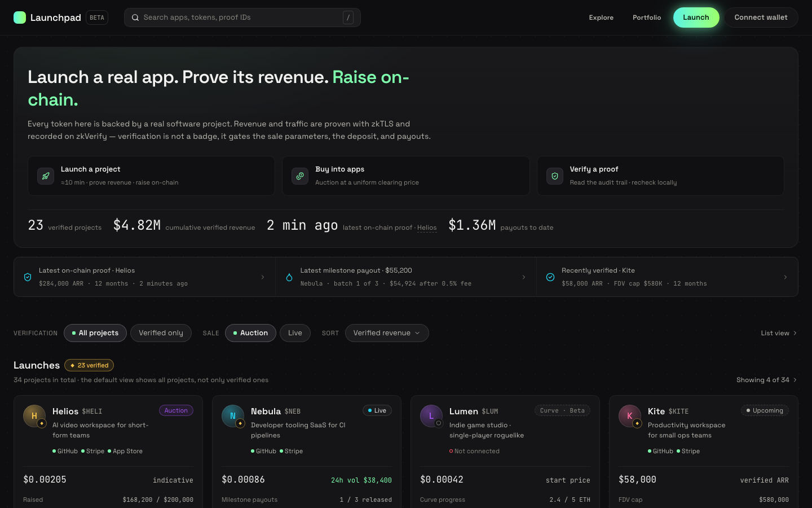Viewport: 812px width, 508px height.
Task: Toggle the Verified only filter
Action: 161,333
